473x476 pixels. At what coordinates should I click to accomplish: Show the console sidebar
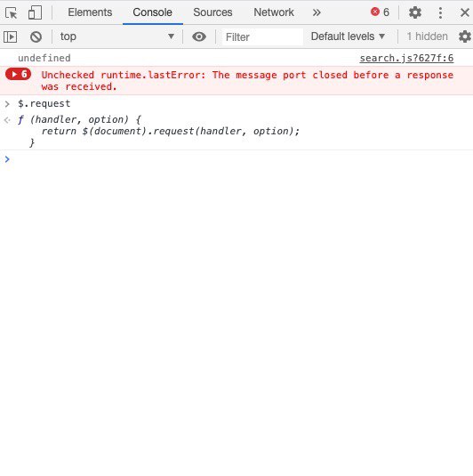tap(11, 36)
